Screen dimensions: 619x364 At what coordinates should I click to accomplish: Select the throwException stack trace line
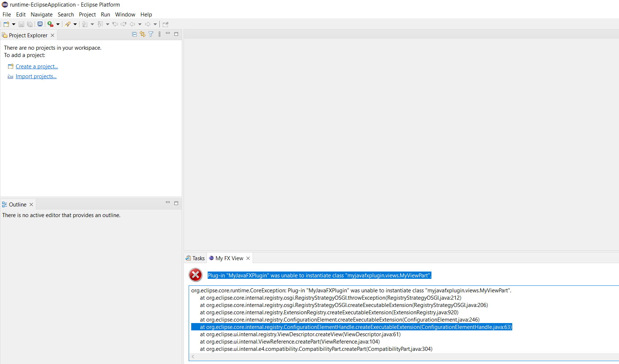tap(331, 298)
